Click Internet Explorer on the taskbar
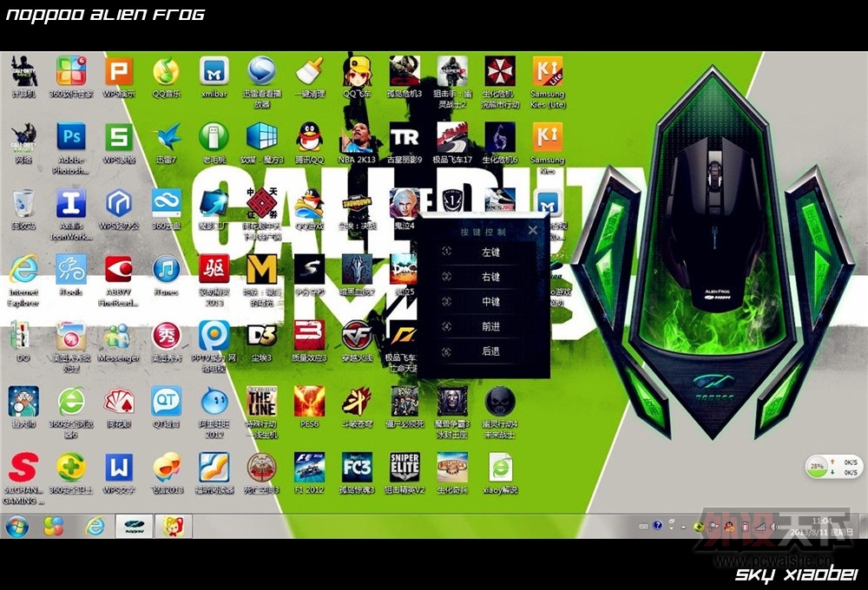The image size is (868, 590). (95, 526)
